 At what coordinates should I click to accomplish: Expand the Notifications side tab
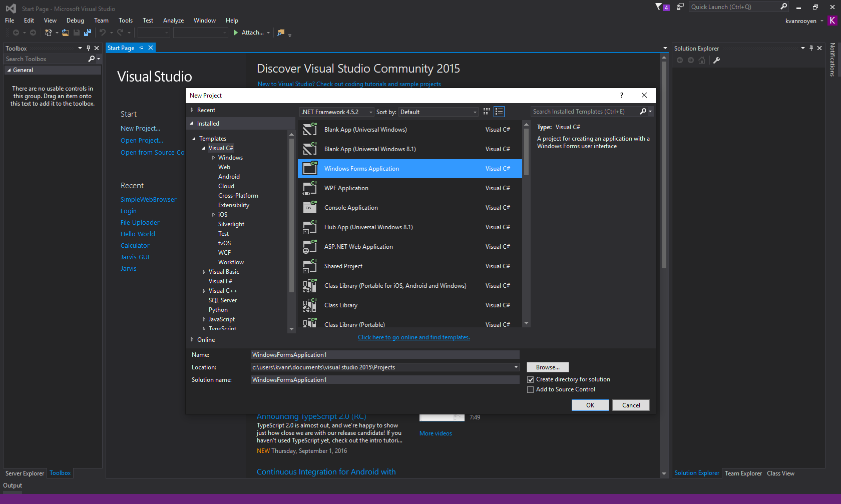coord(833,59)
